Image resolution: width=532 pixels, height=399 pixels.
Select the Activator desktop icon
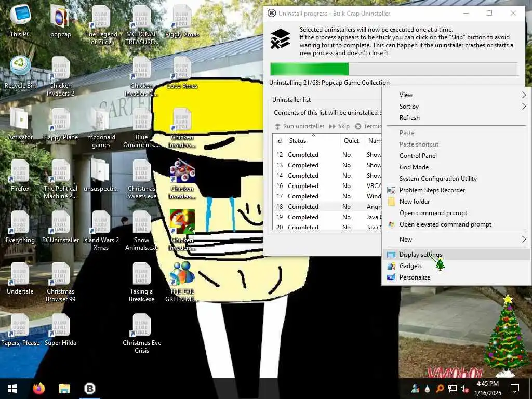[x=20, y=124]
